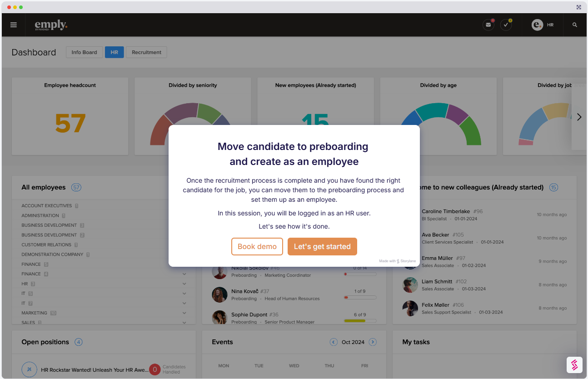Click the HR Rockstar position icon
Viewport: 588px width, 379px height.
(29, 369)
